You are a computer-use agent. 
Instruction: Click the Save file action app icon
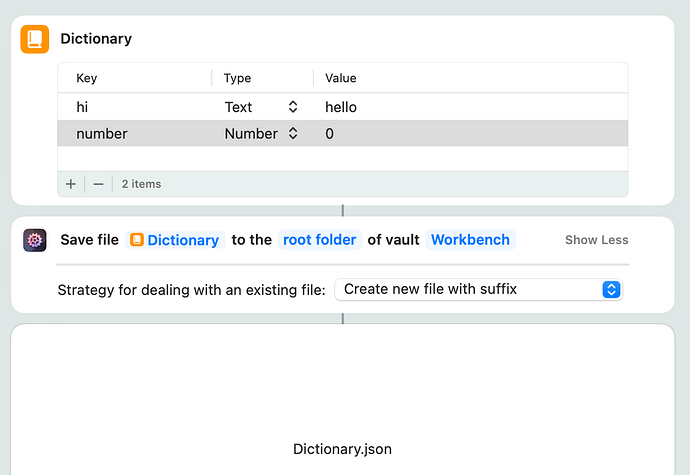tap(35, 240)
